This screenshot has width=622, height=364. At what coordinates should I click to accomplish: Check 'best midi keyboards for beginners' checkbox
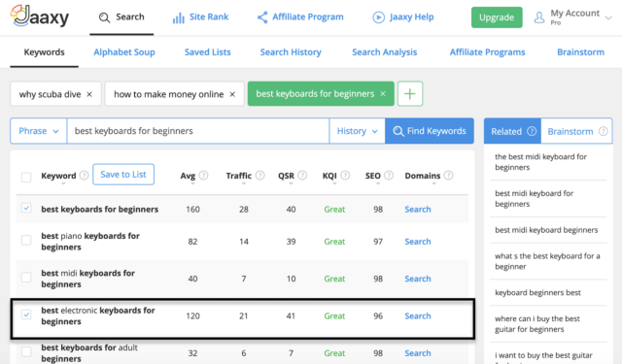26,278
